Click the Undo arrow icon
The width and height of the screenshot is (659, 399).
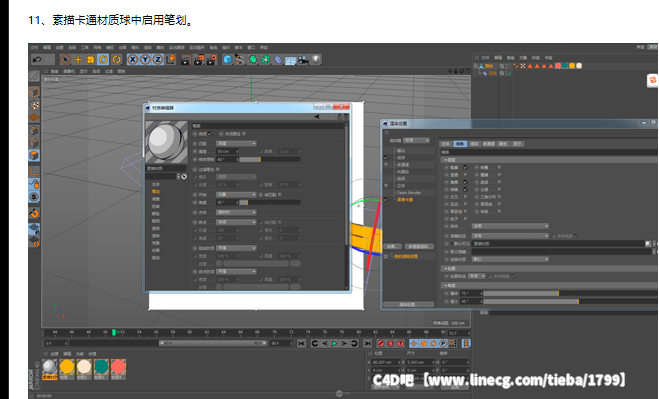37,59
